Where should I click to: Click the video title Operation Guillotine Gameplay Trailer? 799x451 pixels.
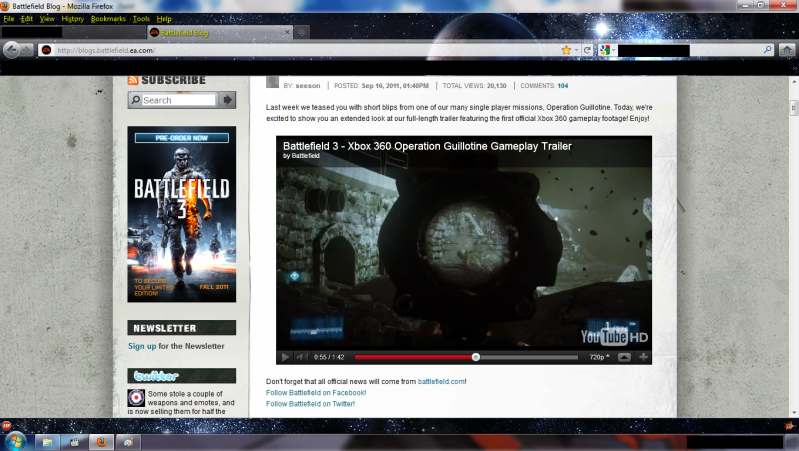427,146
